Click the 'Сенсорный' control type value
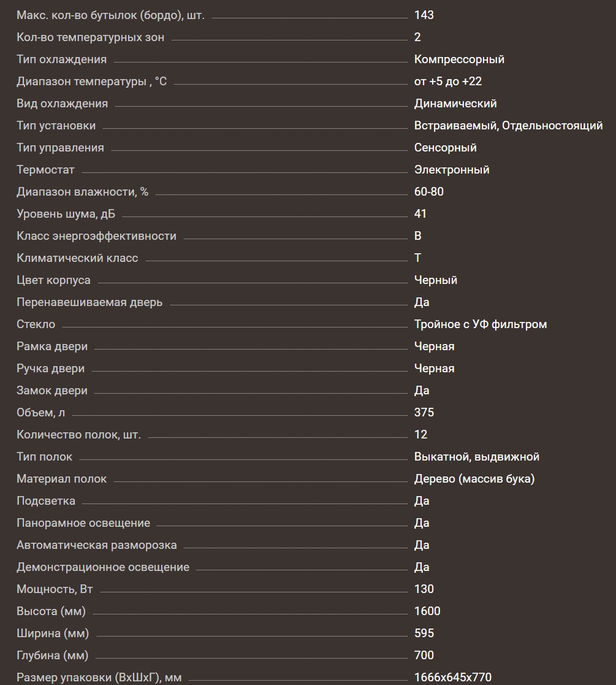 coord(445,148)
